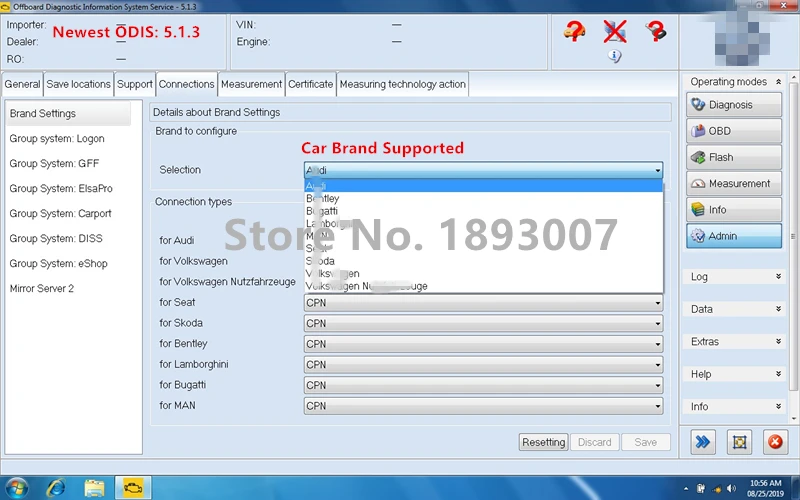The image size is (800, 500).
Task: Click the Discard button
Action: [x=594, y=442]
